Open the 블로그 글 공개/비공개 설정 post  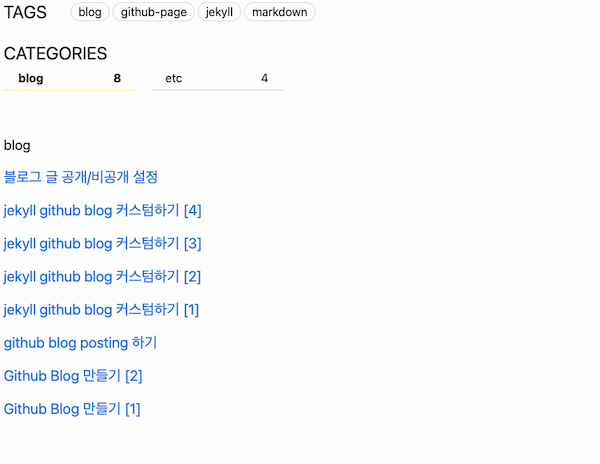[81, 177]
